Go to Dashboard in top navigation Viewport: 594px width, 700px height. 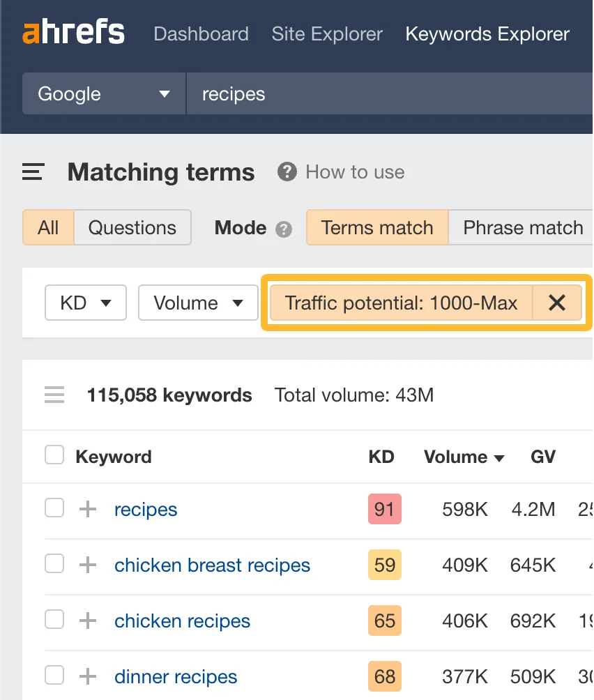[x=201, y=34]
